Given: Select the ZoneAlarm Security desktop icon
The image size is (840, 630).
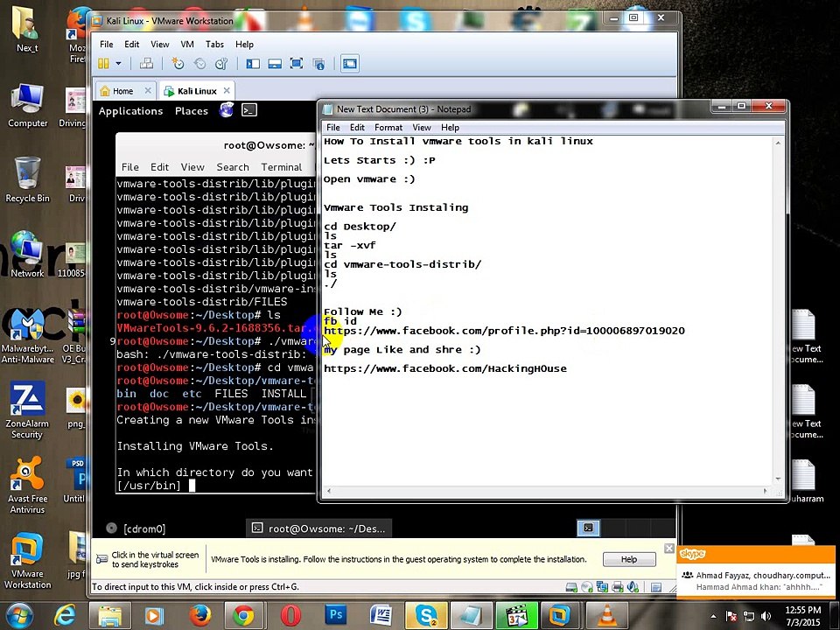Looking at the screenshot, I should pyautogui.click(x=27, y=410).
